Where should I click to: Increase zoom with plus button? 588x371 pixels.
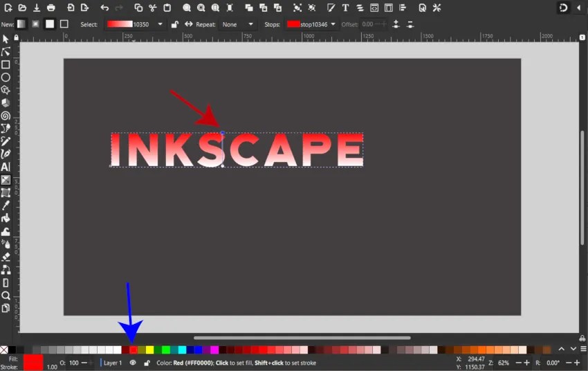coord(527,363)
